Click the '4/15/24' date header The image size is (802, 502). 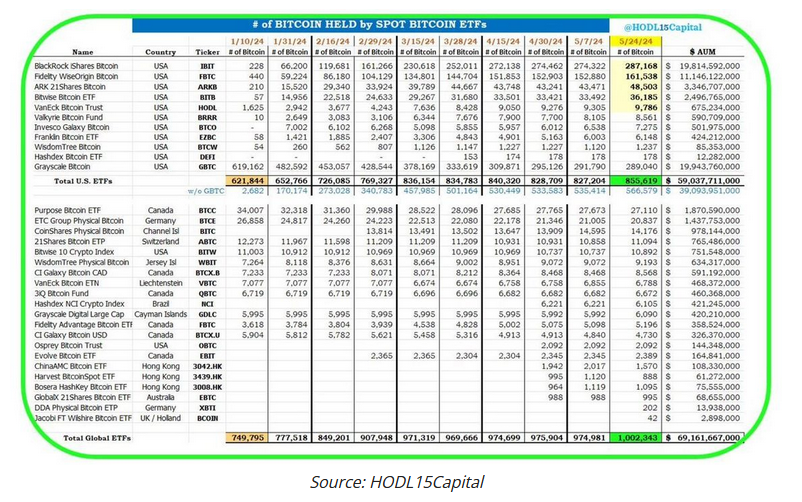[x=503, y=41]
